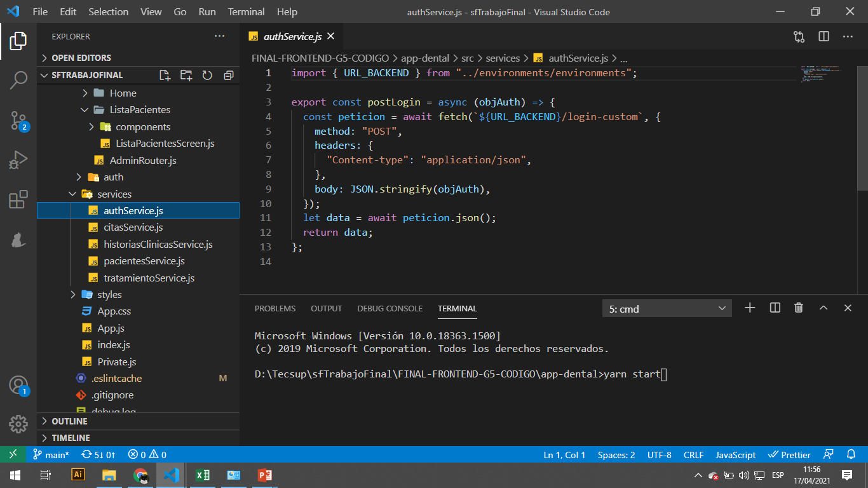The image size is (868, 488).
Task: Create a new file using the Explorer toolbar
Action: pos(165,75)
